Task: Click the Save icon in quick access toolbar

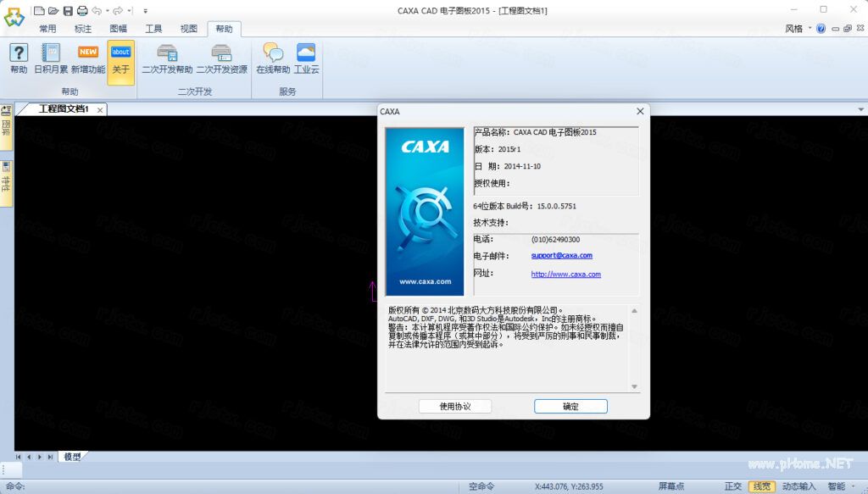Action: [67, 10]
